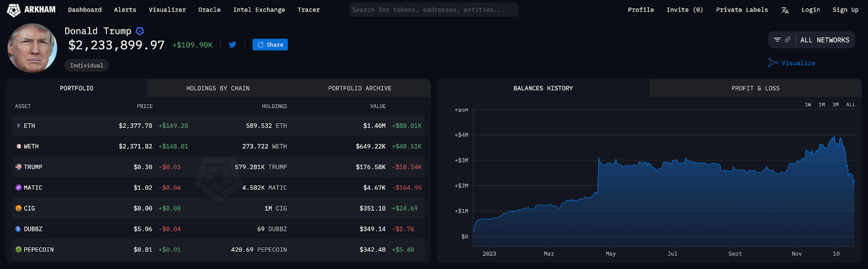Click the Login link

tap(810, 10)
